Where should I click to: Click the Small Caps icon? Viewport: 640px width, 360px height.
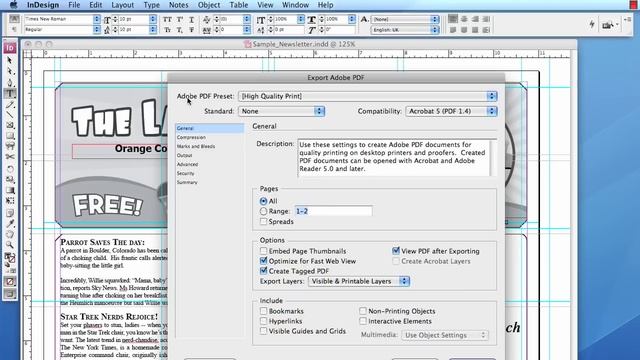(x=167, y=30)
